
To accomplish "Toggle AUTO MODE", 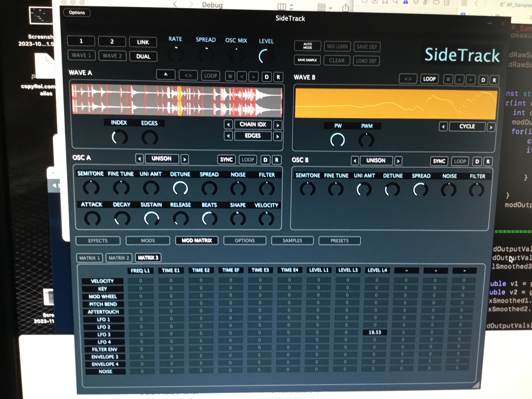I will [x=307, y=46].
